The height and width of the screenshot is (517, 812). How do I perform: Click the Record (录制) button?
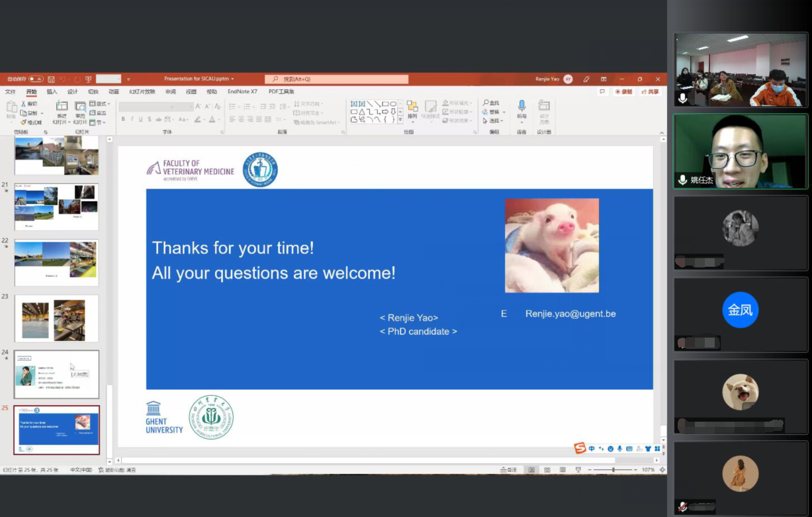(623, 92)
